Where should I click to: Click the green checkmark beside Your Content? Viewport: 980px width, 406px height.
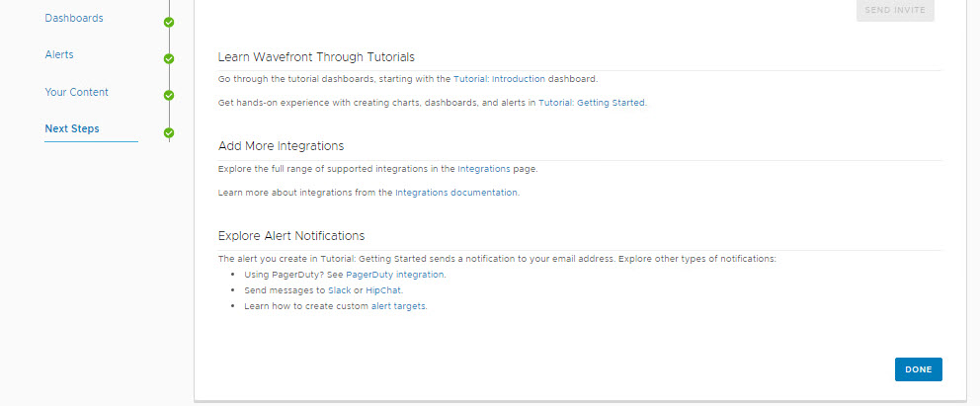click(169, 96)
